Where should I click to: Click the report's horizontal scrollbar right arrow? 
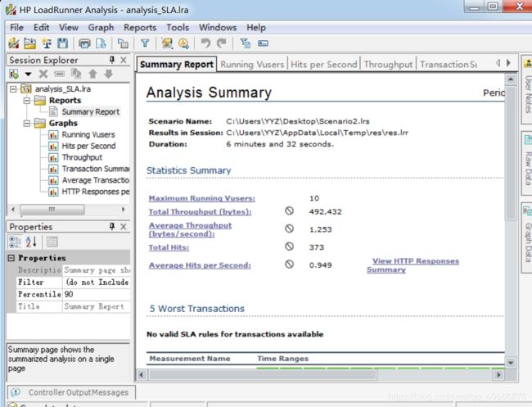pos(498,375)
